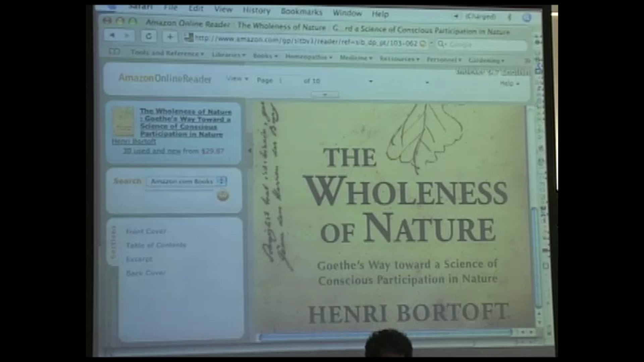Click the Google search magnifier icon

point(440,44)
